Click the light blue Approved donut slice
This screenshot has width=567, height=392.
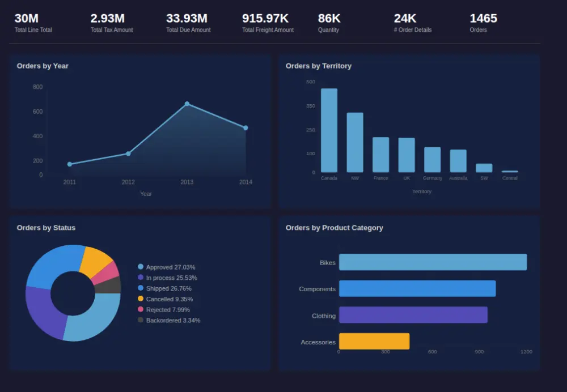(96, 319)
